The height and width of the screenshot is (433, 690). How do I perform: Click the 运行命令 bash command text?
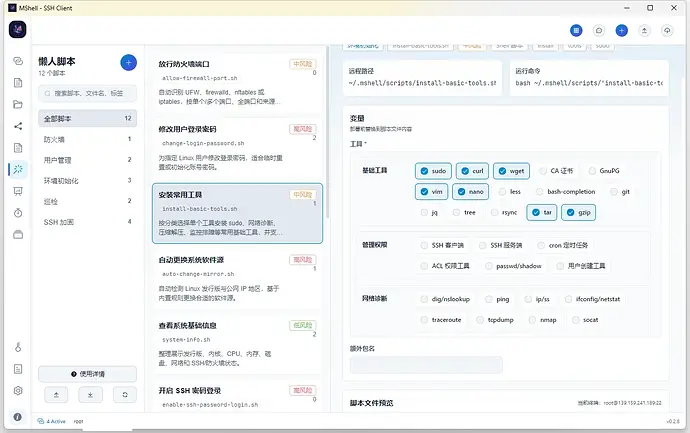coord(589,83)
